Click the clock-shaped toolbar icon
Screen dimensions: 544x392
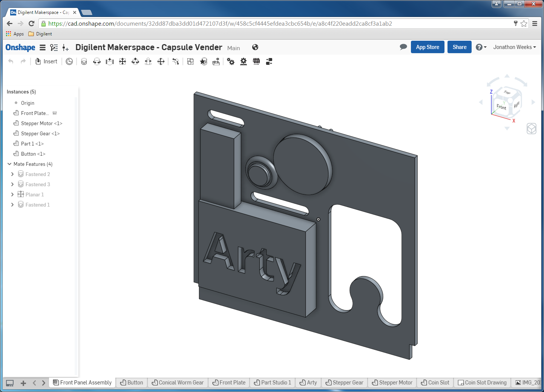pyautogui.click(x=69, y=61)
